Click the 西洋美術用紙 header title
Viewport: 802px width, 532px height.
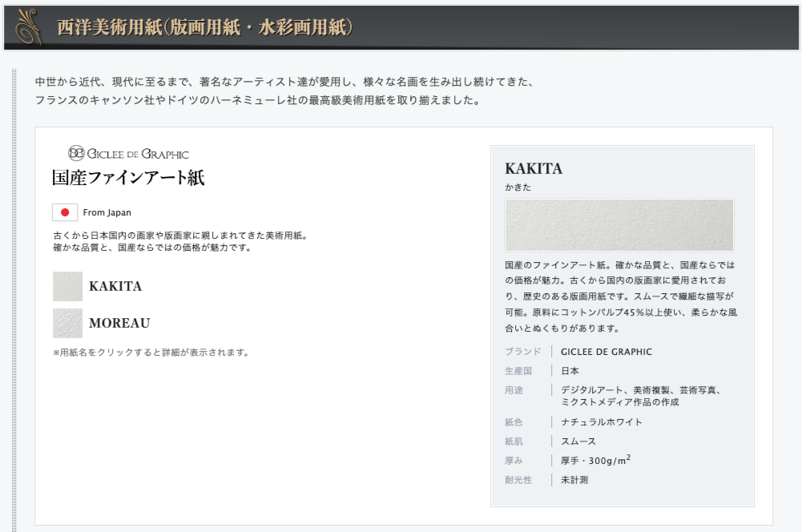point(204,27)
